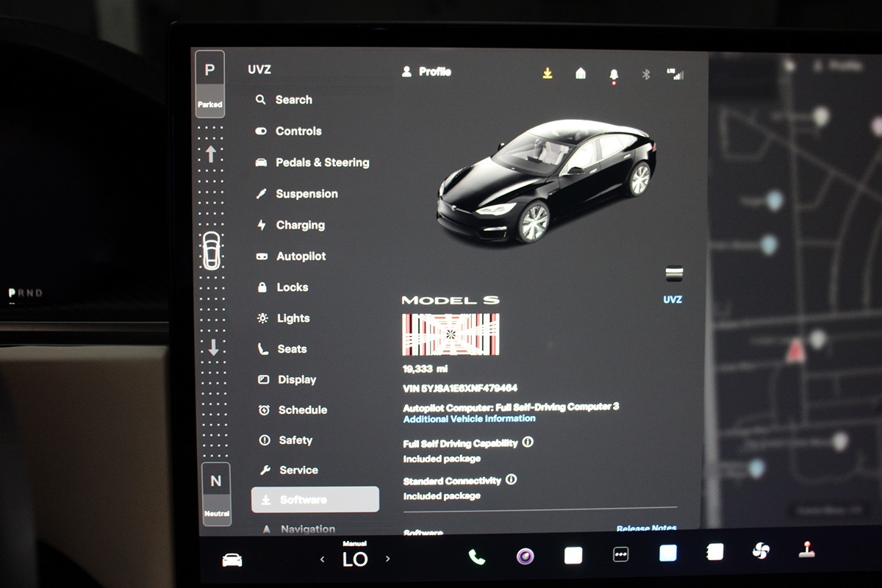Viewport: 882px width, 588px height.
Task: Show info for Standard Connectivity
Action: [512, 479]
